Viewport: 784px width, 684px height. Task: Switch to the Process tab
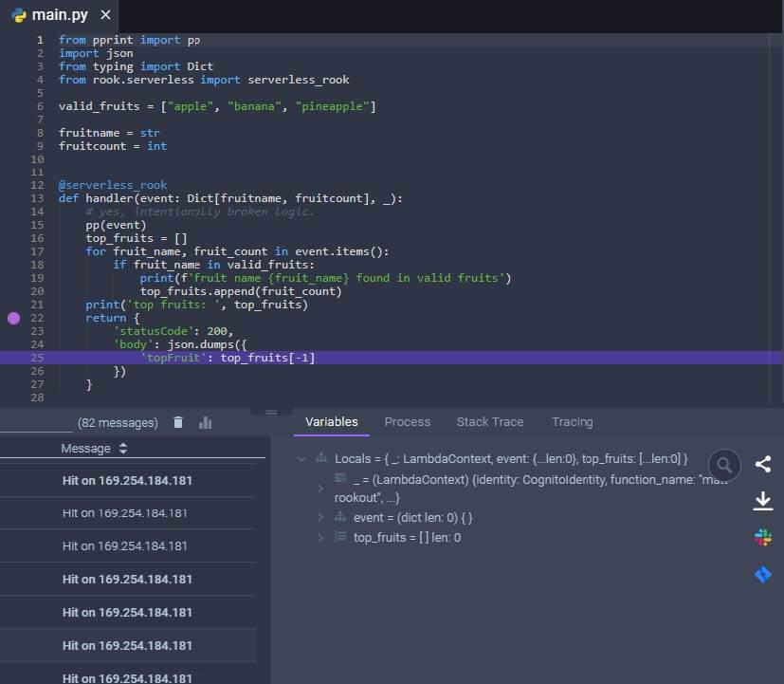tap(407, 422)
